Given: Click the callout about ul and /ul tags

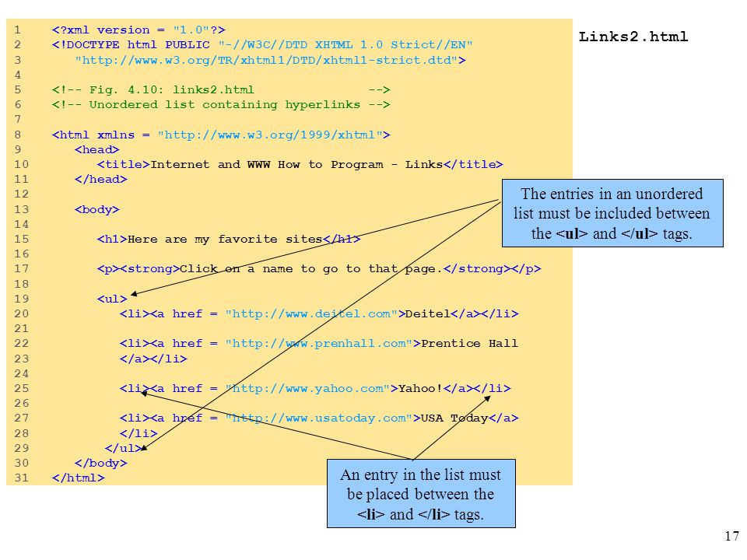Looking at the screenshot, I should [612, 213].
